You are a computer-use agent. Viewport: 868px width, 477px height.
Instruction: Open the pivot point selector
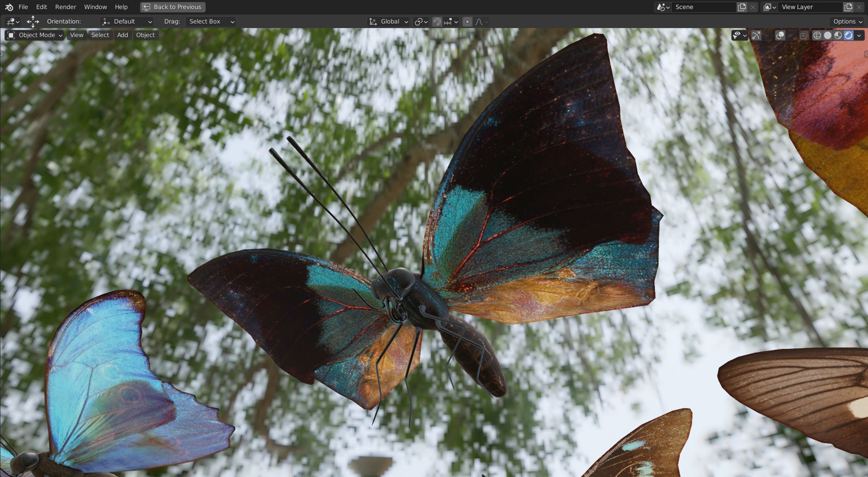pyautogui.click(x=421, y=22)
